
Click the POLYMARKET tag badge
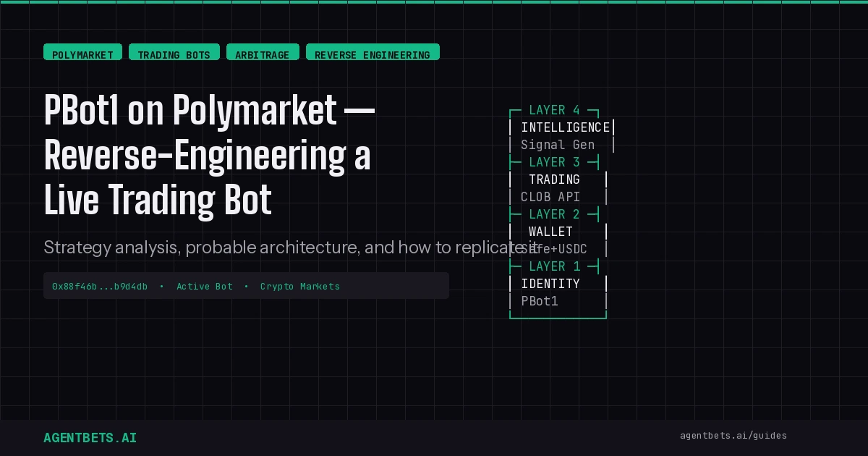(x=82, y=52)
